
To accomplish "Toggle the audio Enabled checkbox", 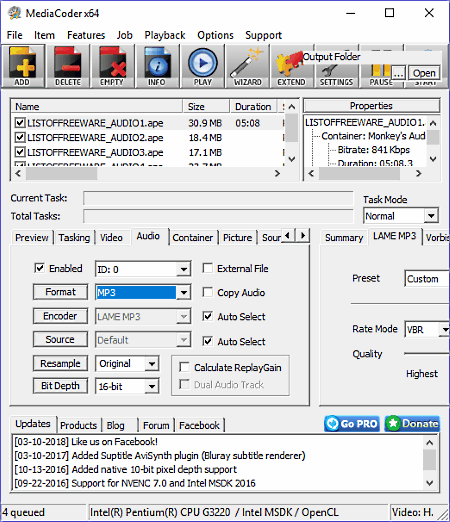I will [39, 268].
